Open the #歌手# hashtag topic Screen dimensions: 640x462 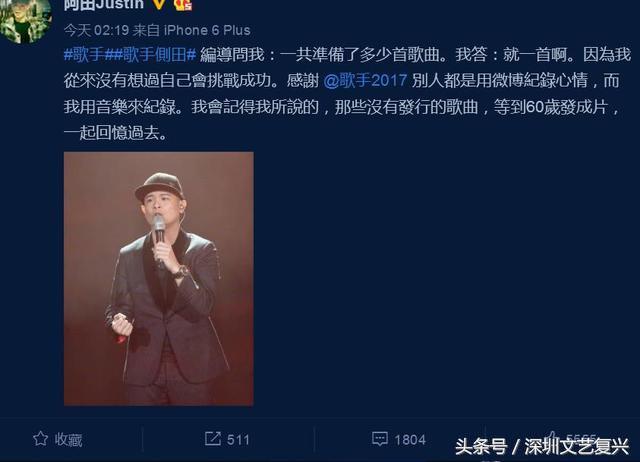pyautogui.click(x=84, y=55)
